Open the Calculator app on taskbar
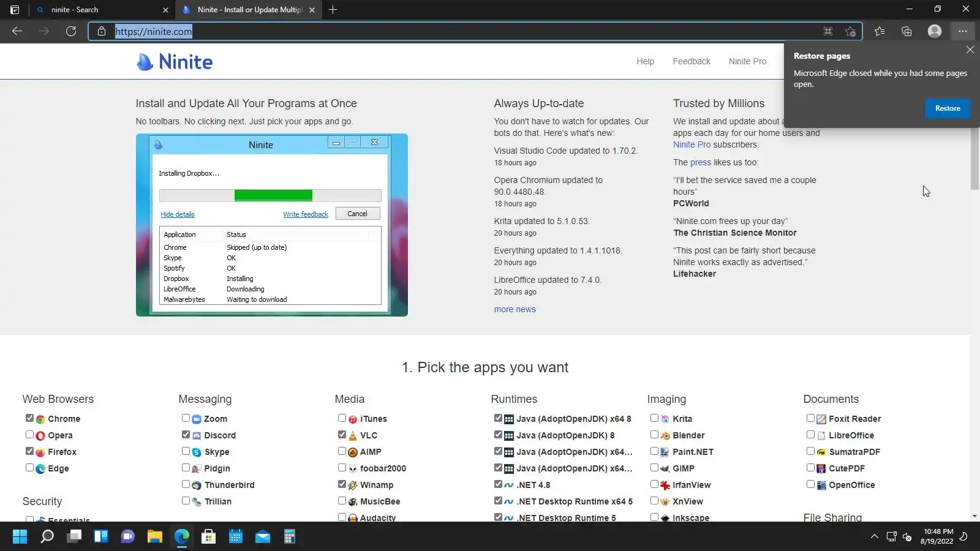 tap(290, 537)
